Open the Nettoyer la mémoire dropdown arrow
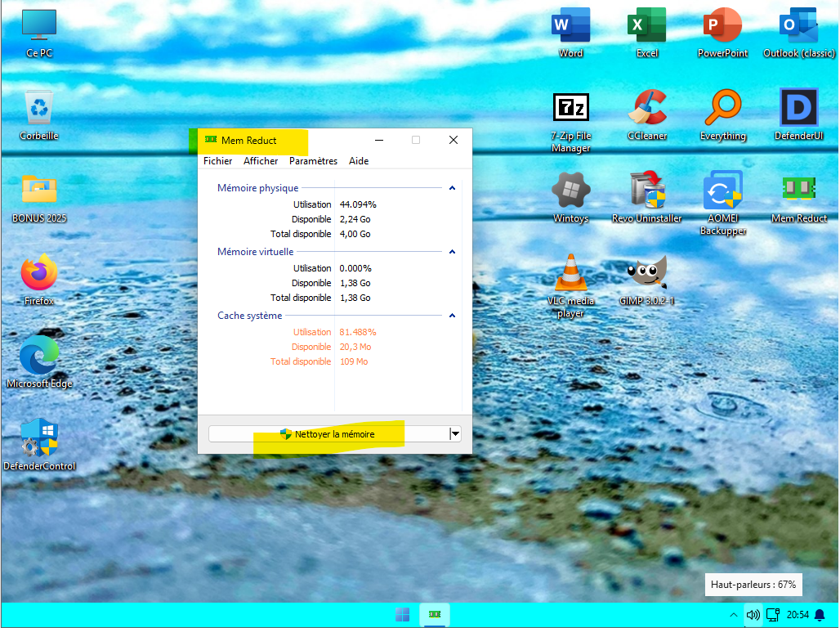Screen dimensions: 840x628 [455, 434]
